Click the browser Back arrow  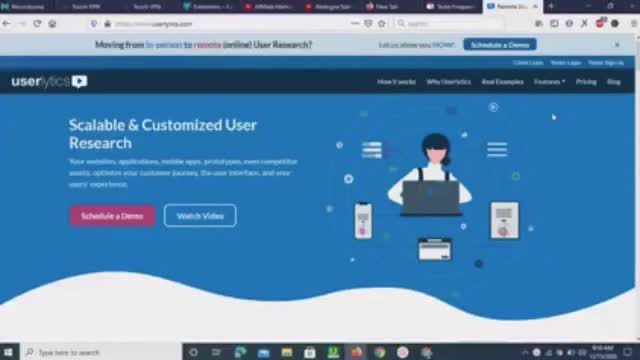pos(7,24)
